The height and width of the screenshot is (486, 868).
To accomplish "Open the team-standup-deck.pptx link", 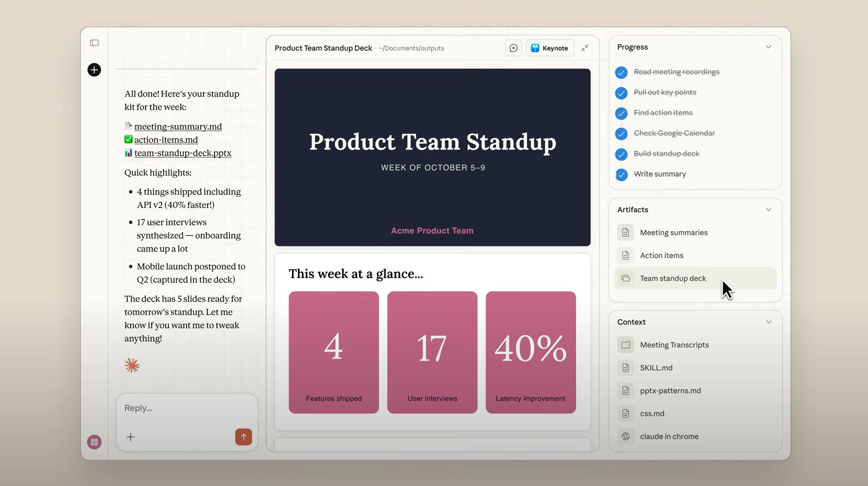I will 183,153.
